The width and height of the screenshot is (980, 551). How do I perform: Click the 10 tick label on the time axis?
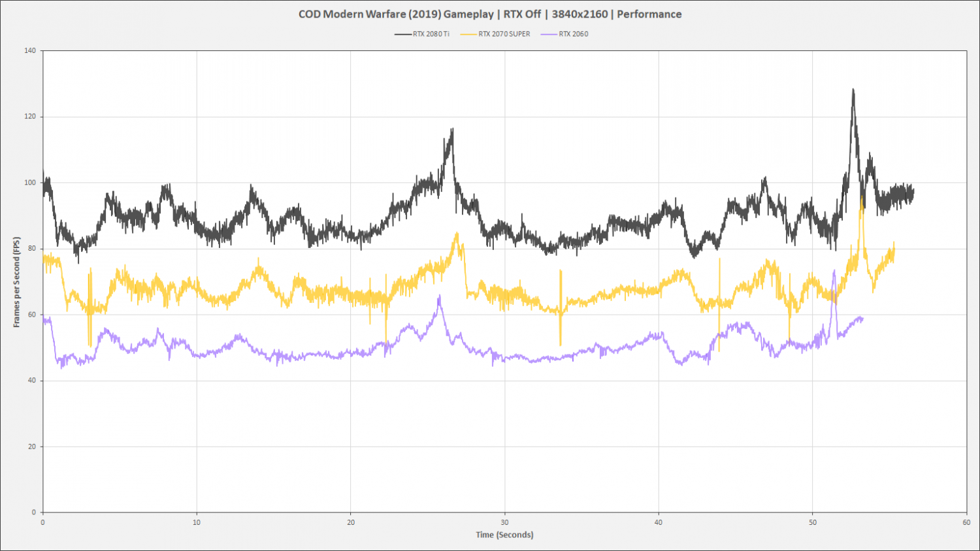(x=197, y=522)
